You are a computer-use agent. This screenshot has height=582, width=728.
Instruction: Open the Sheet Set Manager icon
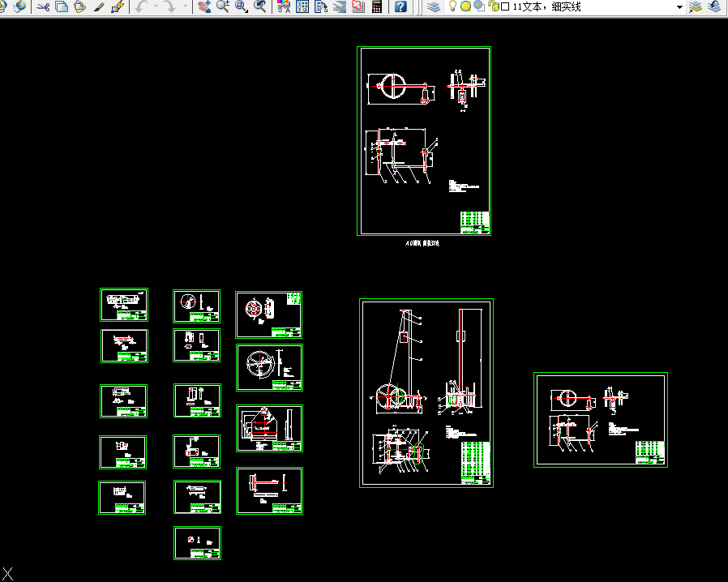[340, 6]
